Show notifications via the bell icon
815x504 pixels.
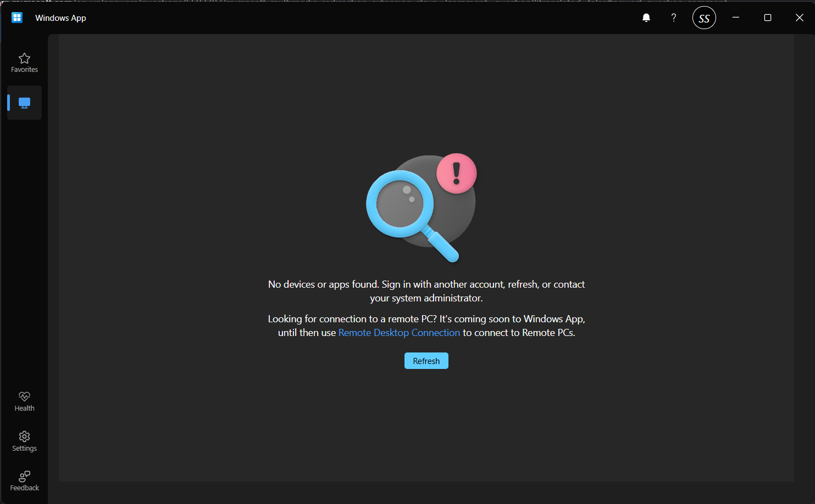[646, 18]
